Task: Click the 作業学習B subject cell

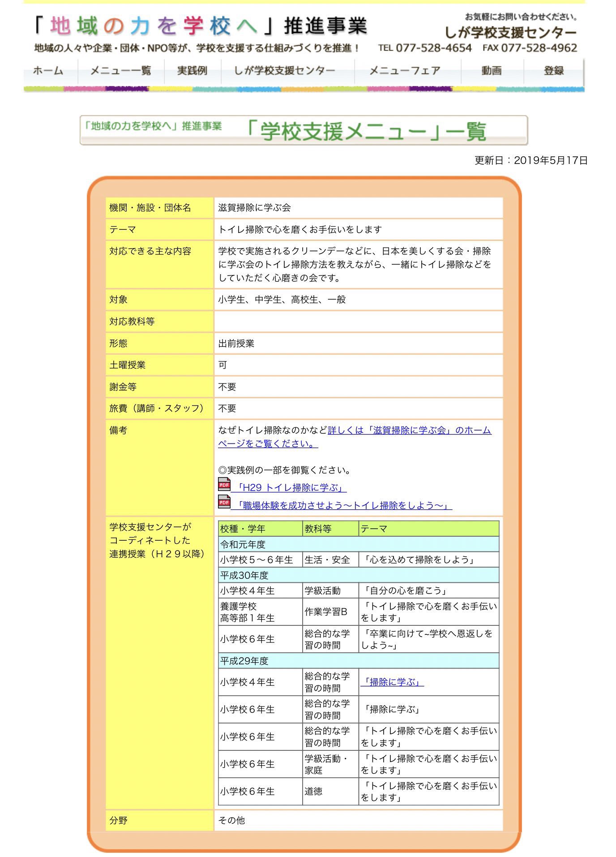Action: coord(331,612)
